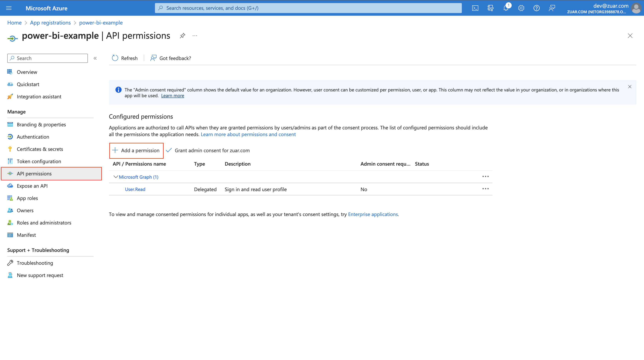Click the Admin consent requ... column header
Image resolution: width=644 pixels, height=360 pixels.
(385, 164)
